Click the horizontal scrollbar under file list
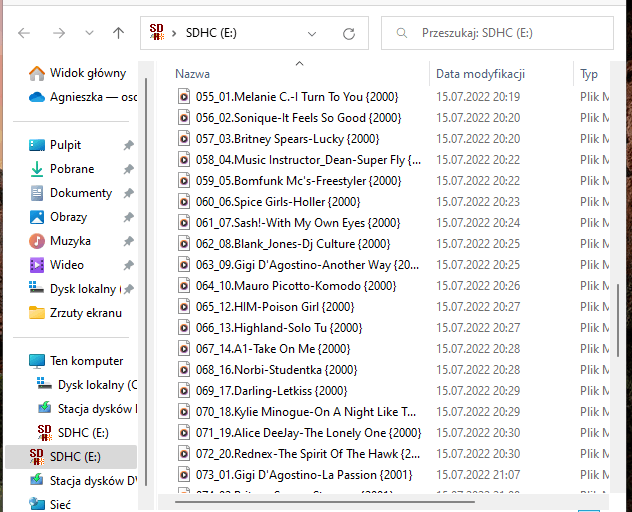 pos(325,502)
